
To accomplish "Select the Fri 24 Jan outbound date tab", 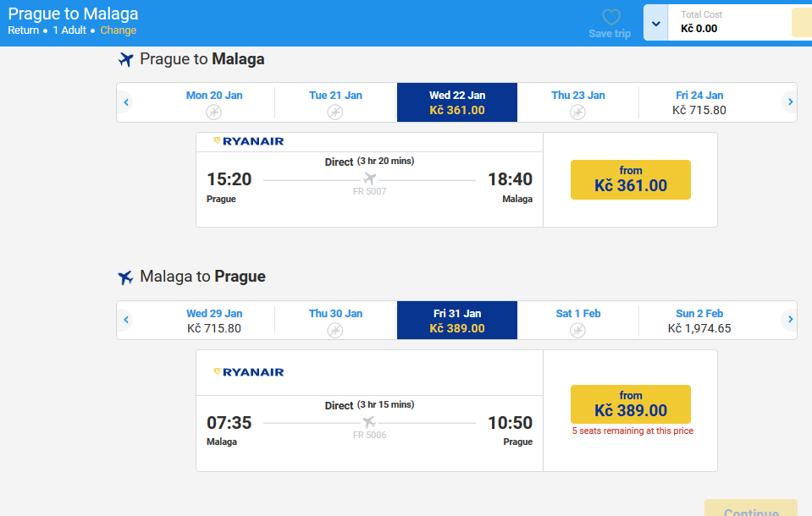I will coord(699,102).
